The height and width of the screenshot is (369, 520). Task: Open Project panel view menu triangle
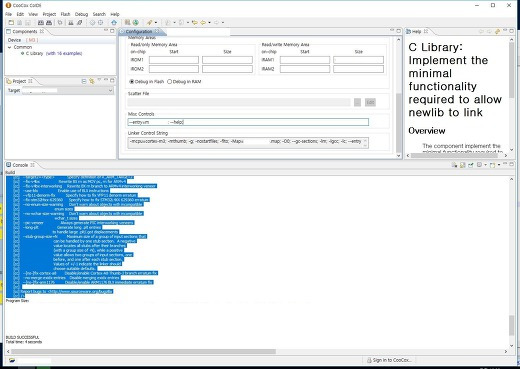point(99,80)
